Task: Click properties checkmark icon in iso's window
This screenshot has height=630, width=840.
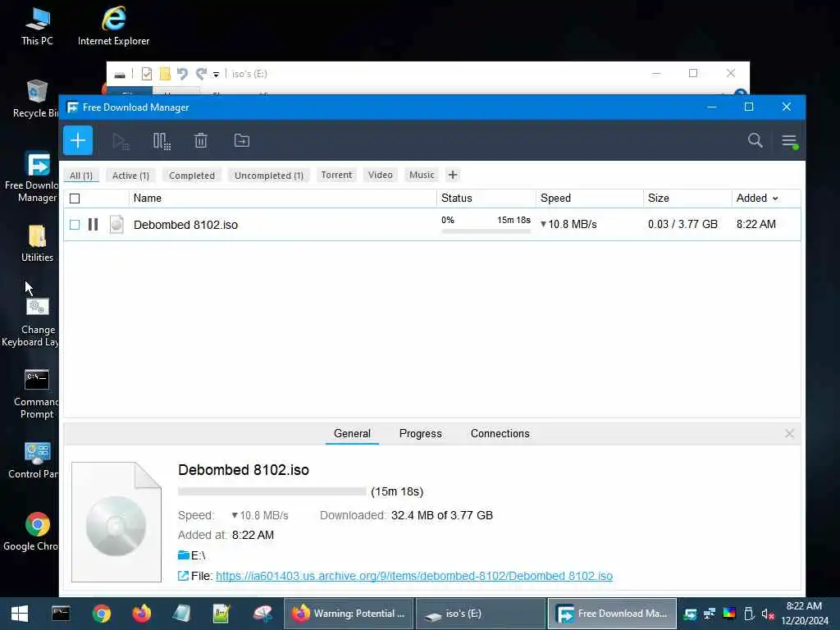Action: point(146,74)
